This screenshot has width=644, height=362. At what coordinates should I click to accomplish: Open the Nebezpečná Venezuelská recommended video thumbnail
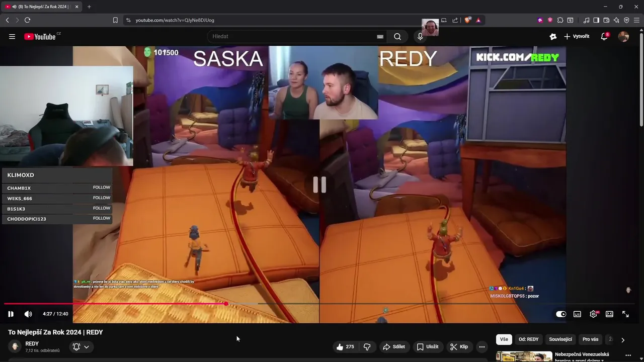[x=524, y=356]
